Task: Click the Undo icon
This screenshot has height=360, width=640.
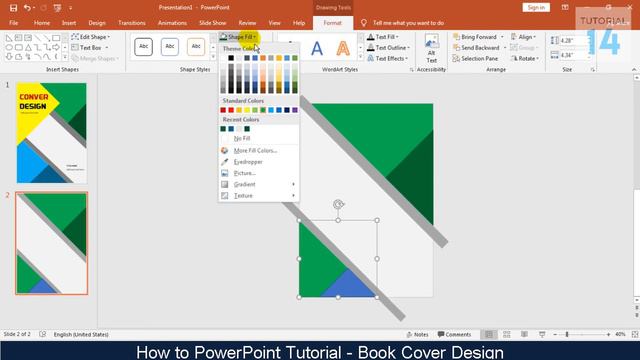Action: click(27, 8)
